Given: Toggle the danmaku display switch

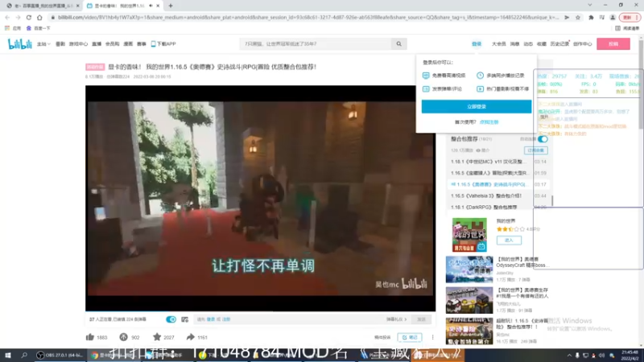Looking at the screenshot, I should [x=171, y=319].
